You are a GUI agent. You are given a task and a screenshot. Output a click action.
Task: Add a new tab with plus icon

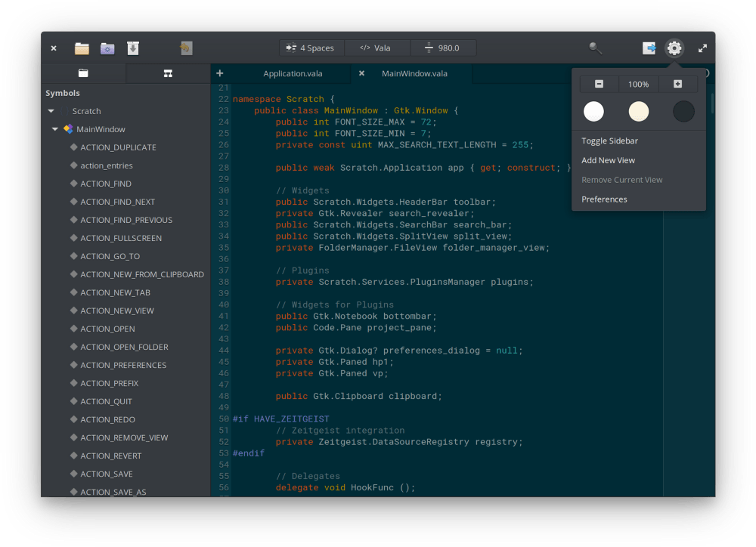[220, 73]
